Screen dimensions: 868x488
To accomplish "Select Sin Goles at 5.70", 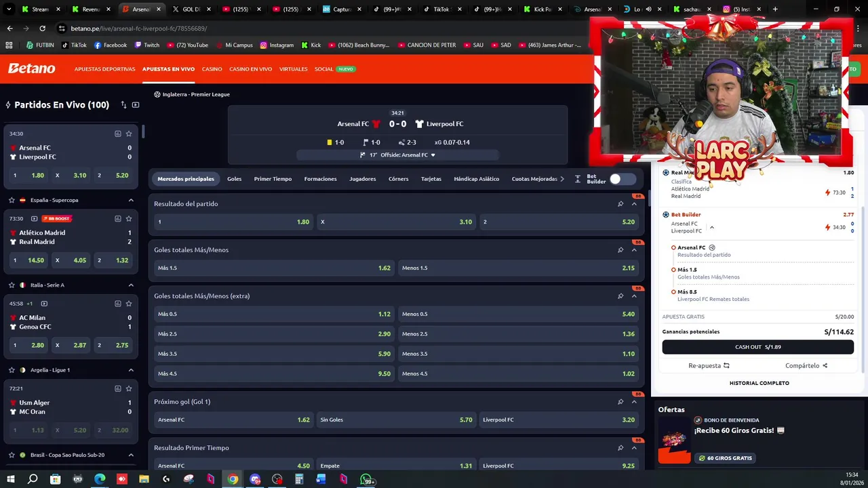I will (x=396, y=420).
